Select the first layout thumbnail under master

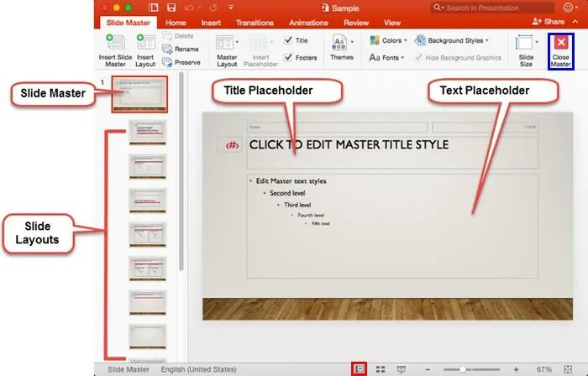tap(147, 133)
